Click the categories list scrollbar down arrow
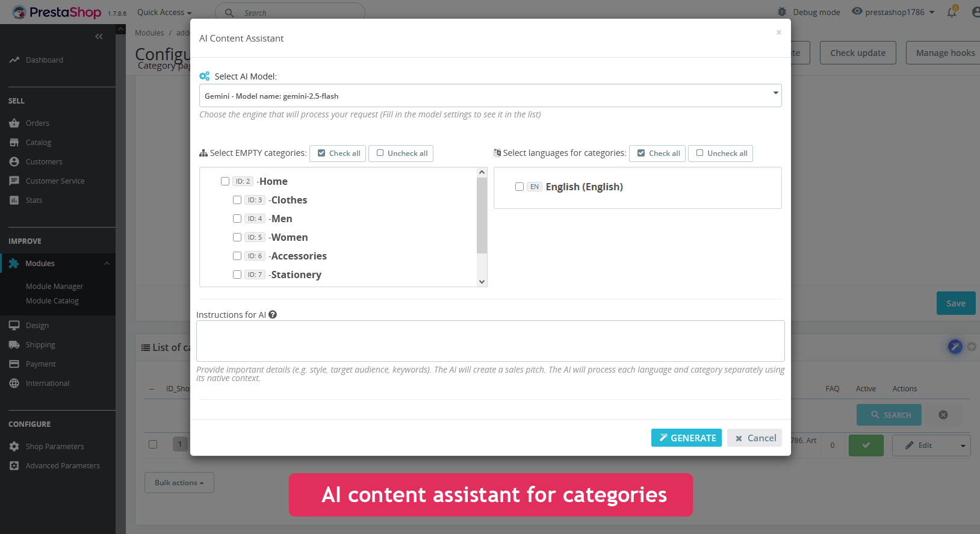 (482, 281)
